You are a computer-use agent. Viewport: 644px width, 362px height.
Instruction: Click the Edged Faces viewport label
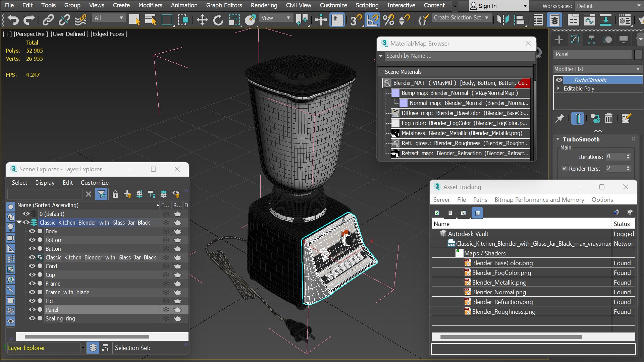pos(109,34)
